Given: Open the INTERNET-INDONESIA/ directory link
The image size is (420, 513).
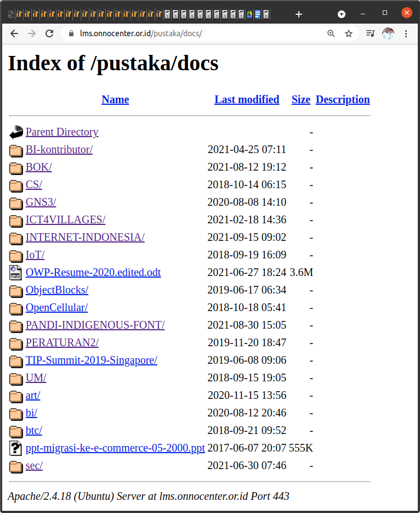Looking at the screenshot, I should click(86, 237).
